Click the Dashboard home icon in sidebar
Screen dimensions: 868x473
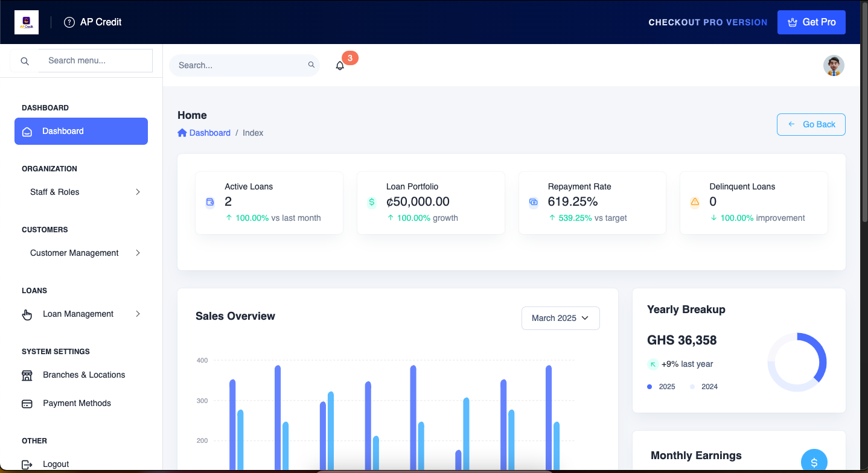click(x=27, y=132)
